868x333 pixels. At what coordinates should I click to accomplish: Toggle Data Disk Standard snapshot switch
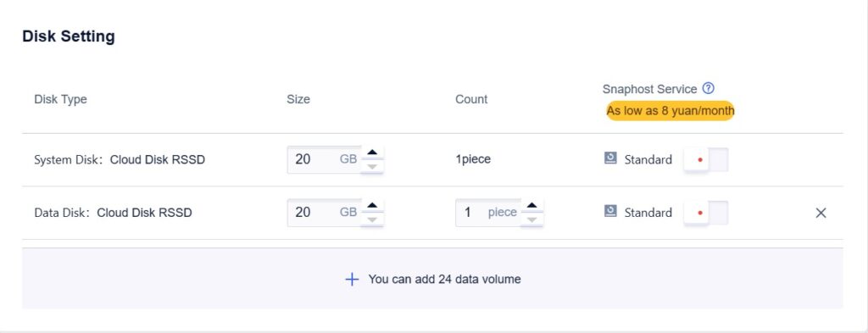point(706,213)
